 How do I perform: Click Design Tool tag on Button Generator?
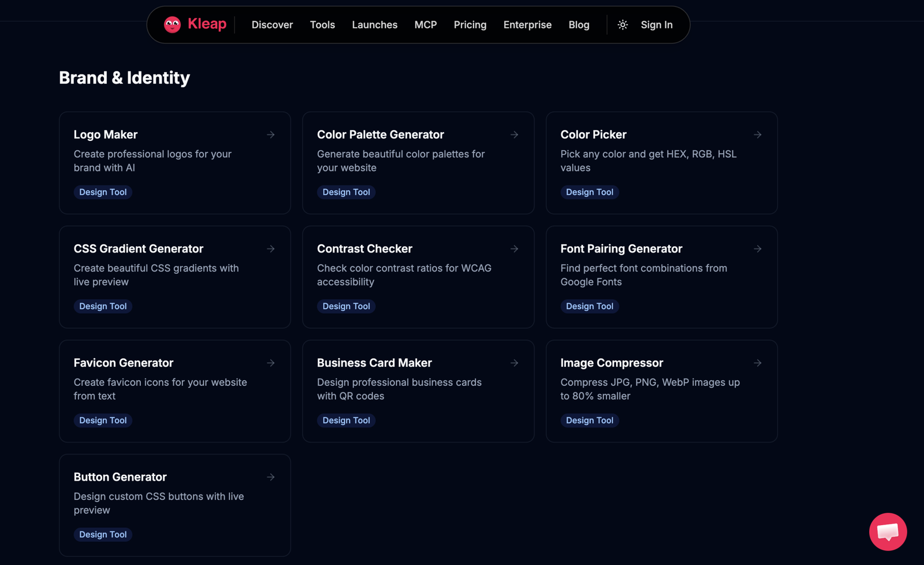[x=103, y=535]
